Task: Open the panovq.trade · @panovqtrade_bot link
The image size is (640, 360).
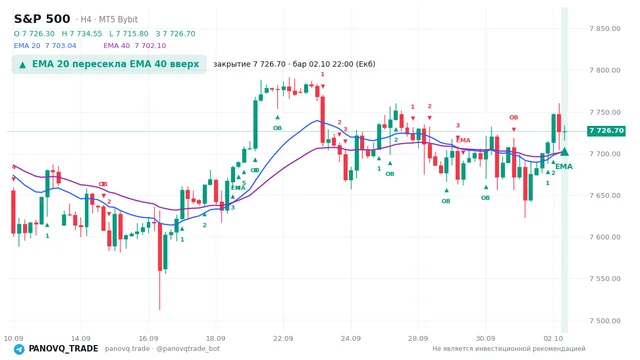Action: [162, 349]
